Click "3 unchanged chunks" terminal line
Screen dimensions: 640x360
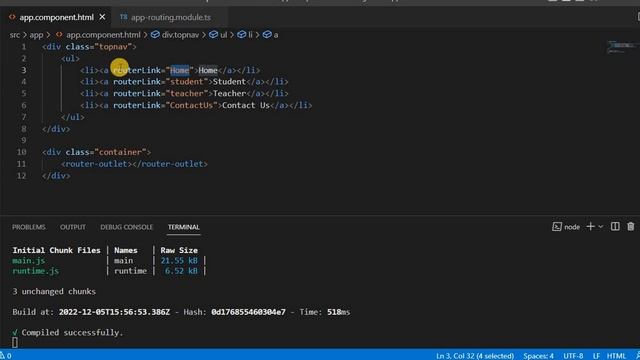pos(54,291)
